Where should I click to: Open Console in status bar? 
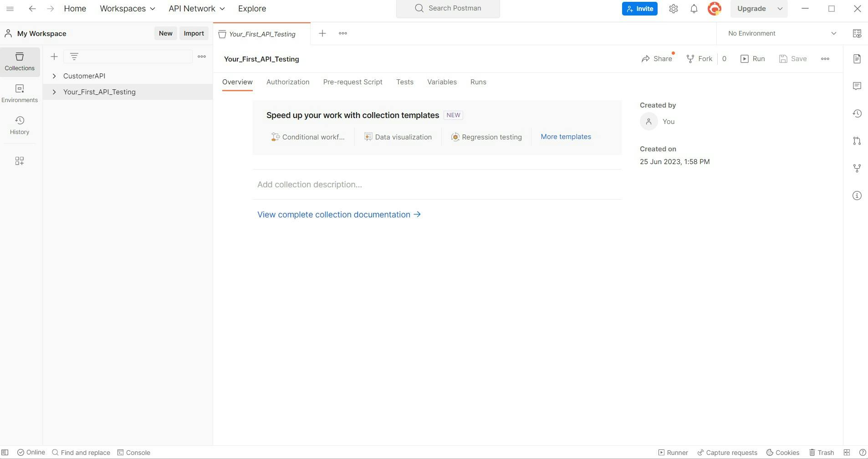click(x=134, y=453)
